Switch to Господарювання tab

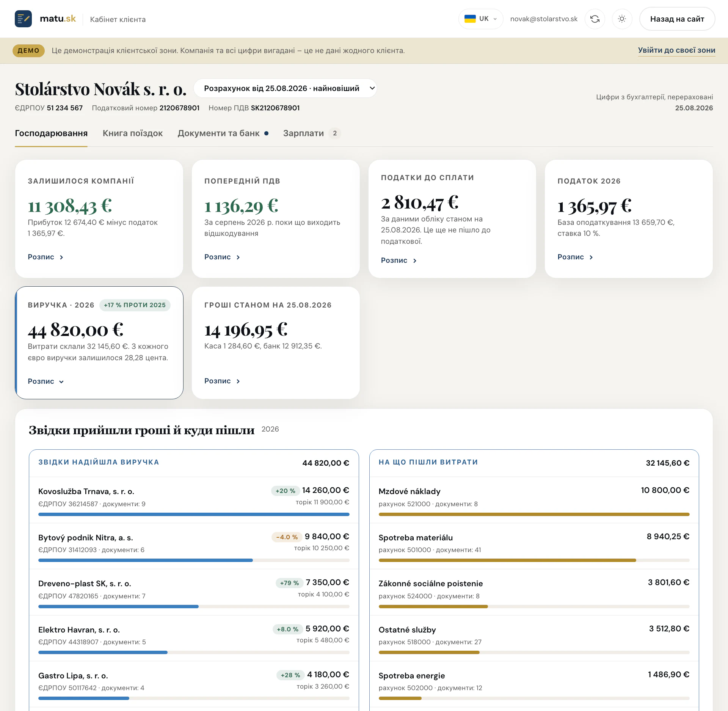click(x=51, y=133)
